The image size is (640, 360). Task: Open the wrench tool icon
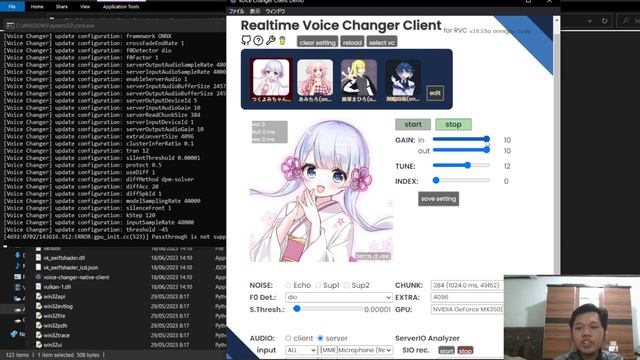270,40
